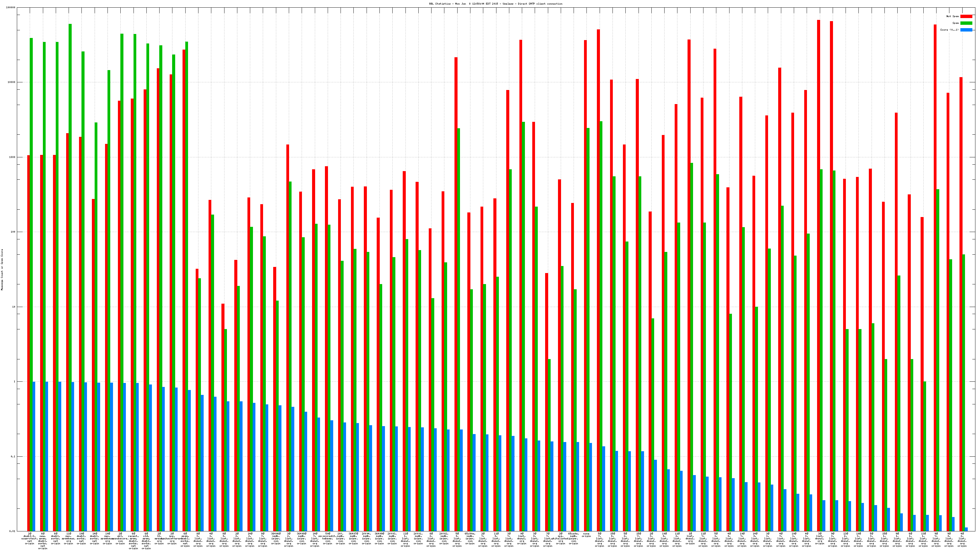
Task: Click the vertical 'Message Count or Spam Score' label
Action: 2,270
